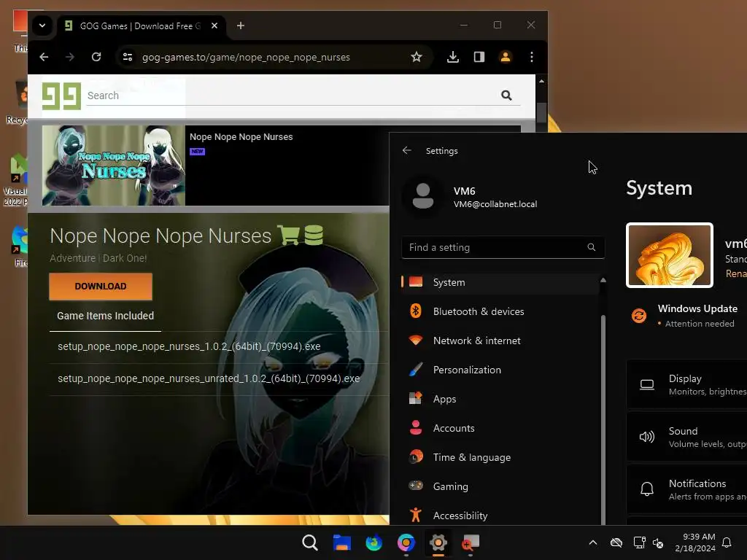
Task: Open Gaming settings category
Action: pyautogui.click(x=500, y=486)
